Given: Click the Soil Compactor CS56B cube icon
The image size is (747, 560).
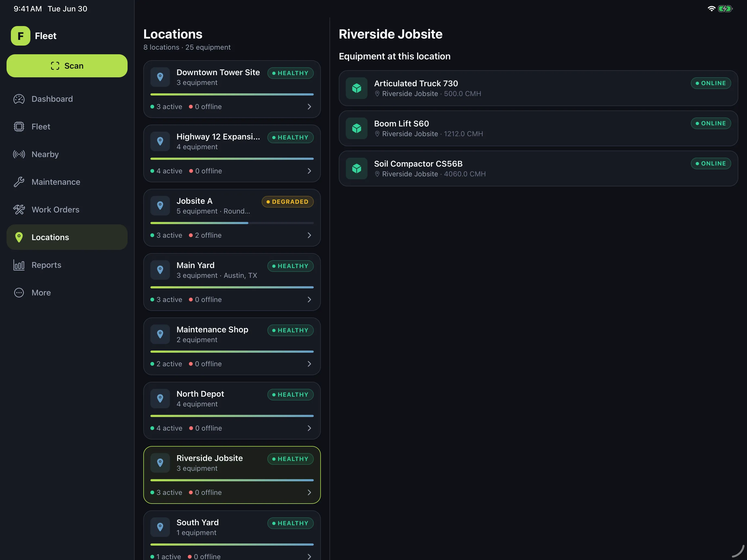Looking at the screenshot, I should [x=357, y=168].
